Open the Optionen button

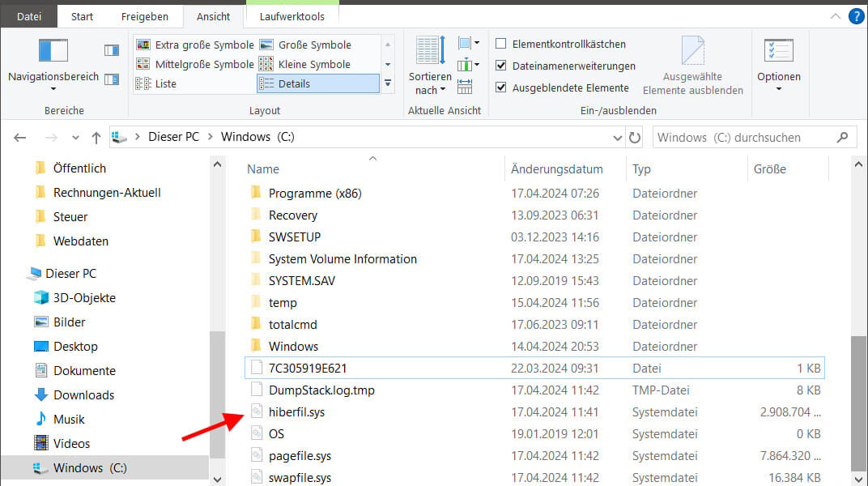pyautogui.click(x=779, y=65)
